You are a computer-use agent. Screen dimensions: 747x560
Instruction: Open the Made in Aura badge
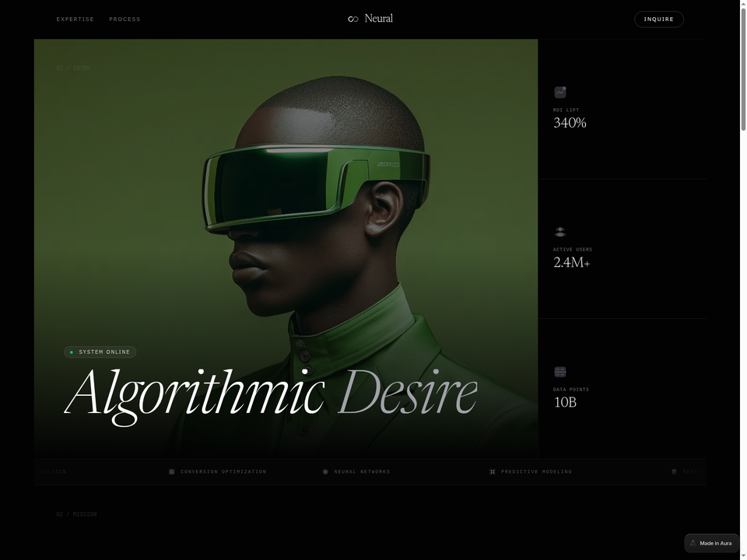(711, 544)
